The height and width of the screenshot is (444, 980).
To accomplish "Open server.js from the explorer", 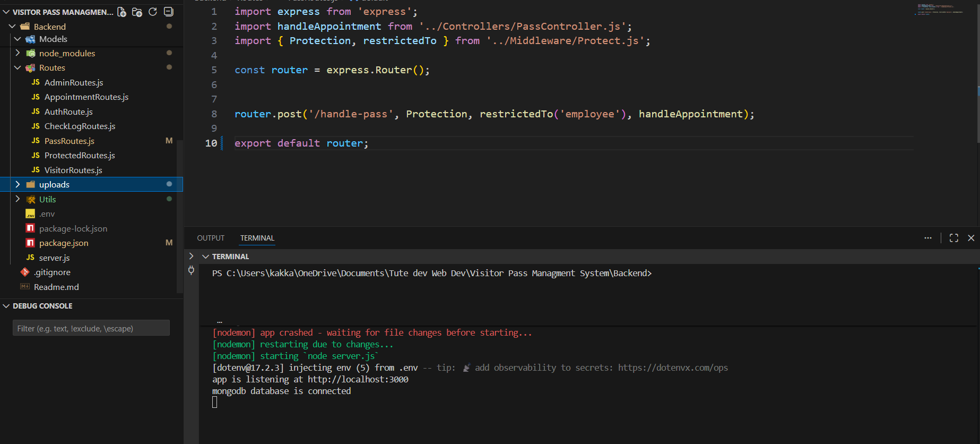I will pyautogui.click(x=54, y=258).
